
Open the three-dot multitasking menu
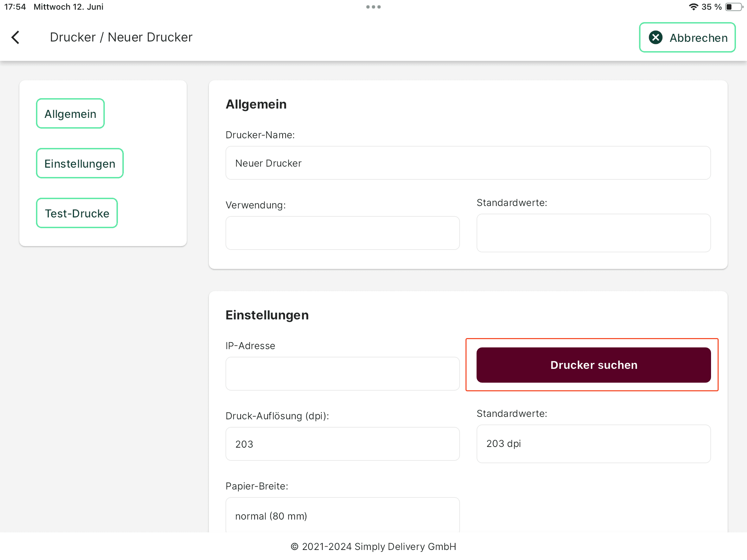pyautogui.click(x=373, y=7)
